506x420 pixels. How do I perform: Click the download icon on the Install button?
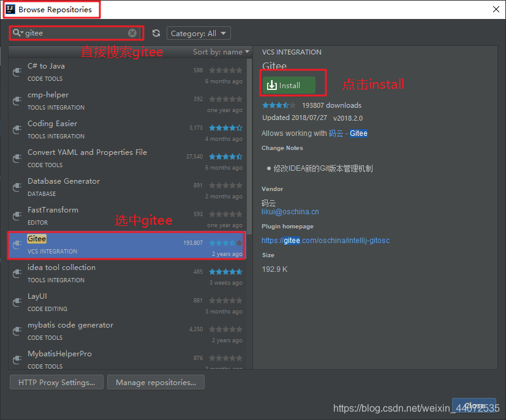(272, 85)
